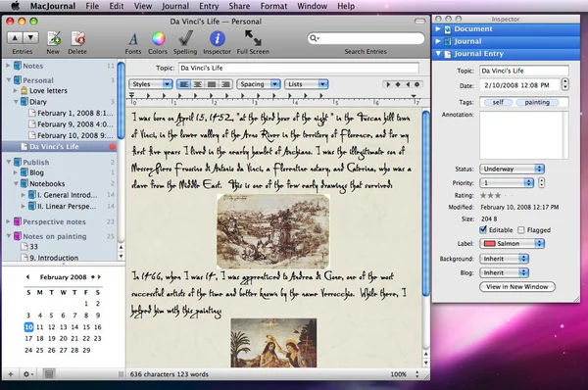
Task: Open the Lists dropdown
Action: 306,84
